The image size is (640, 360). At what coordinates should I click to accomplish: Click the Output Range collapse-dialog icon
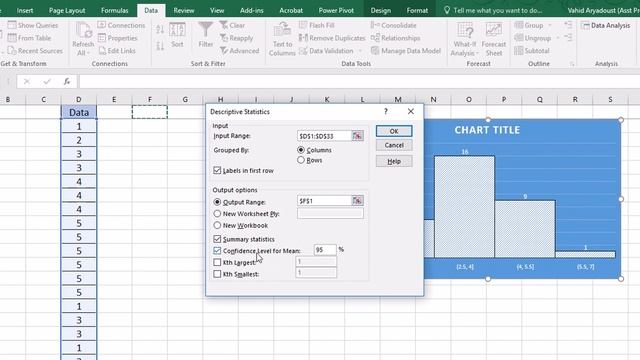[358, 201]
